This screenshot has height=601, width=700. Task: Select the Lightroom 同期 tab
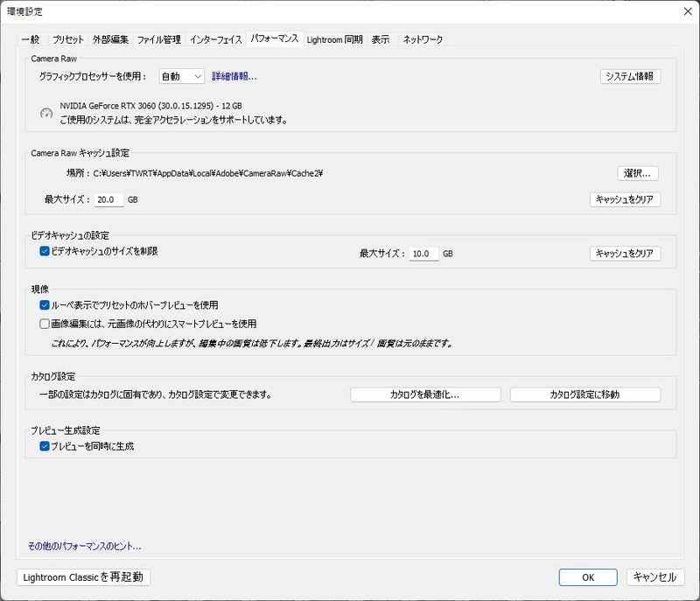coord(335,39)
